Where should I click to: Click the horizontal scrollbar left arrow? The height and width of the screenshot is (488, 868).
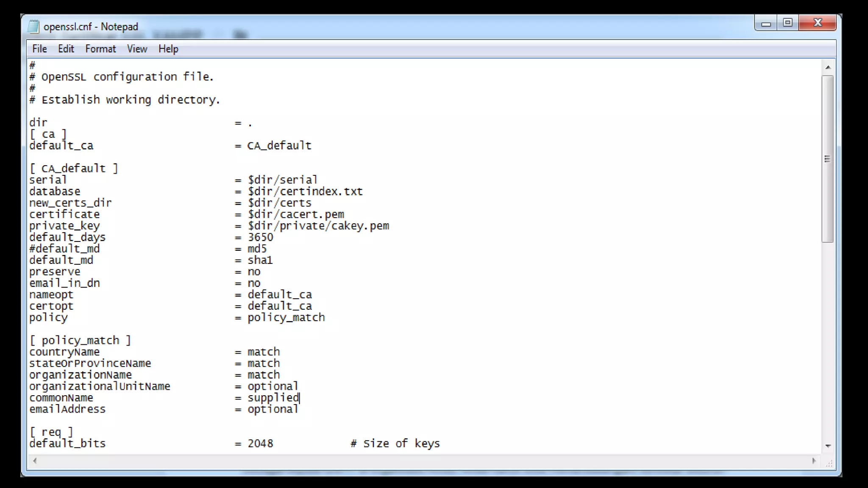(35, 461)
